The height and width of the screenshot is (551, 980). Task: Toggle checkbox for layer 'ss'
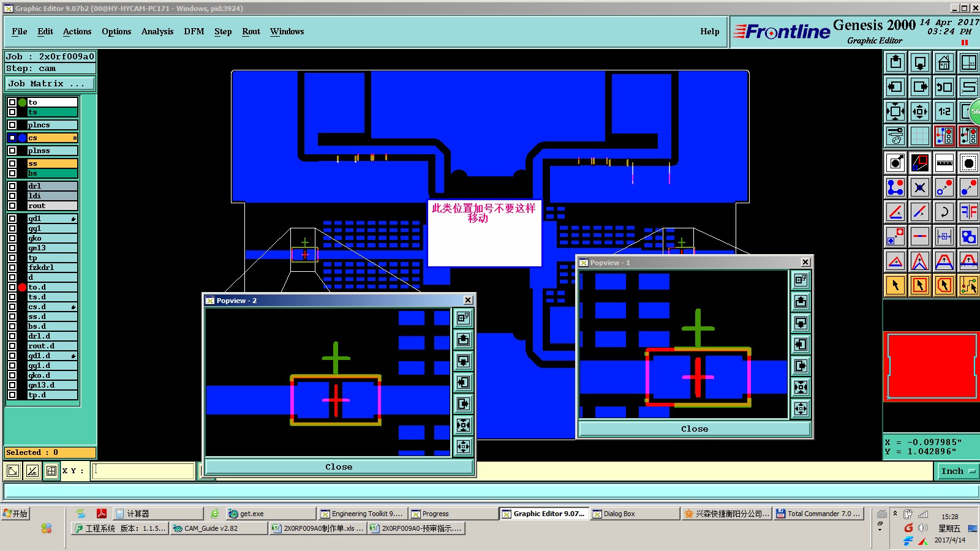click(12, 163)
